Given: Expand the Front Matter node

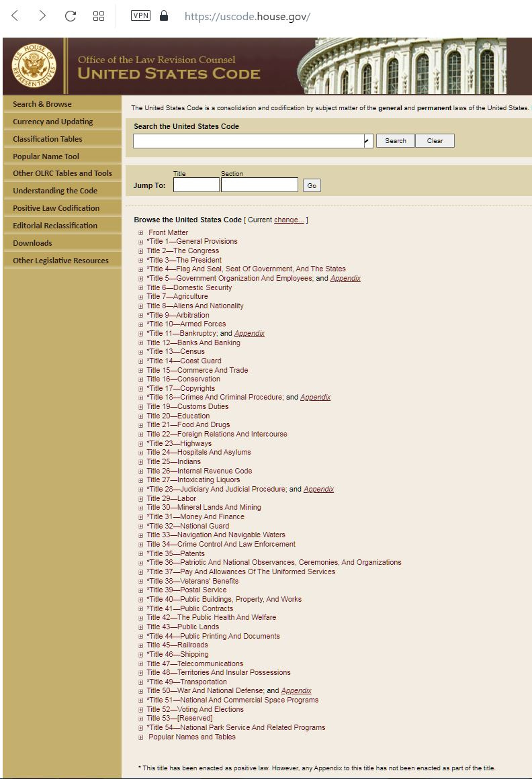Looking at the screenshot, I should click(x=141, y=232).
